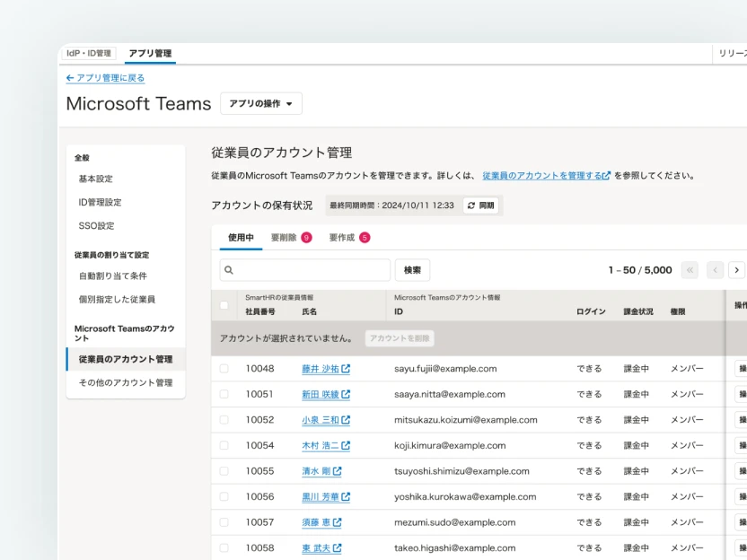Viewport: 747px width, 560px height.
Task: Click the back arrow アプリ管理に戻る
Action: coord(105,79)
